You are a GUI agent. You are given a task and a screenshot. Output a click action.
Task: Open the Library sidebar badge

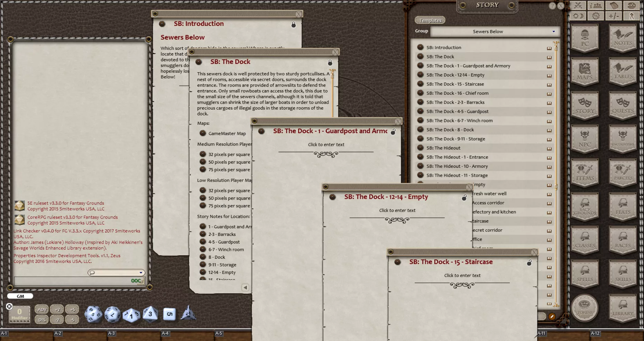click(623, 307)
